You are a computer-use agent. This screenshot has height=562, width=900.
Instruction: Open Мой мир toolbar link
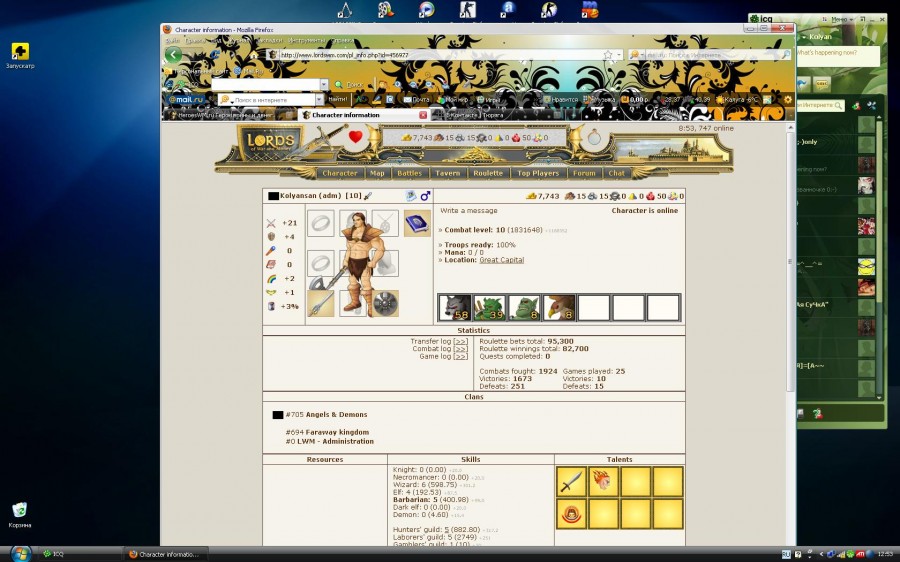(452, 99)
